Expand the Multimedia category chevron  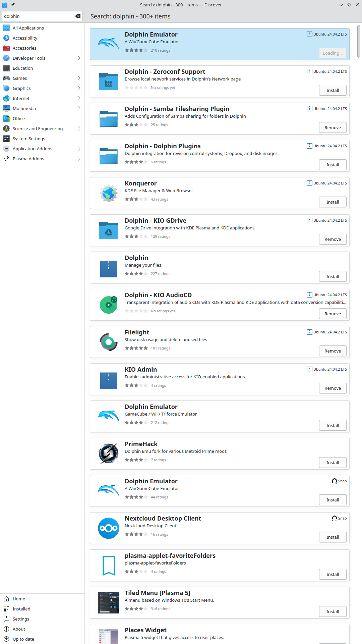click(x=79, y=108)
